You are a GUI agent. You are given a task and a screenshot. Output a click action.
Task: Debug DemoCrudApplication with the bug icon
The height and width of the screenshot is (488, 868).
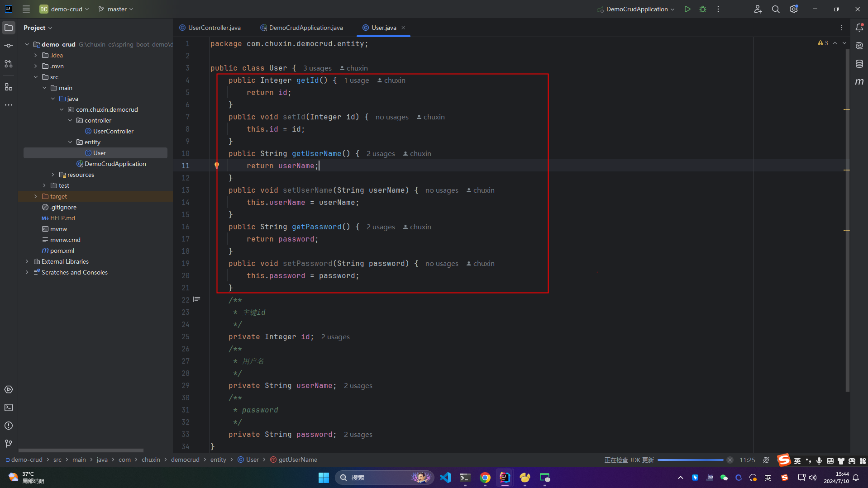pyautogui.click(x=703, y=9)
